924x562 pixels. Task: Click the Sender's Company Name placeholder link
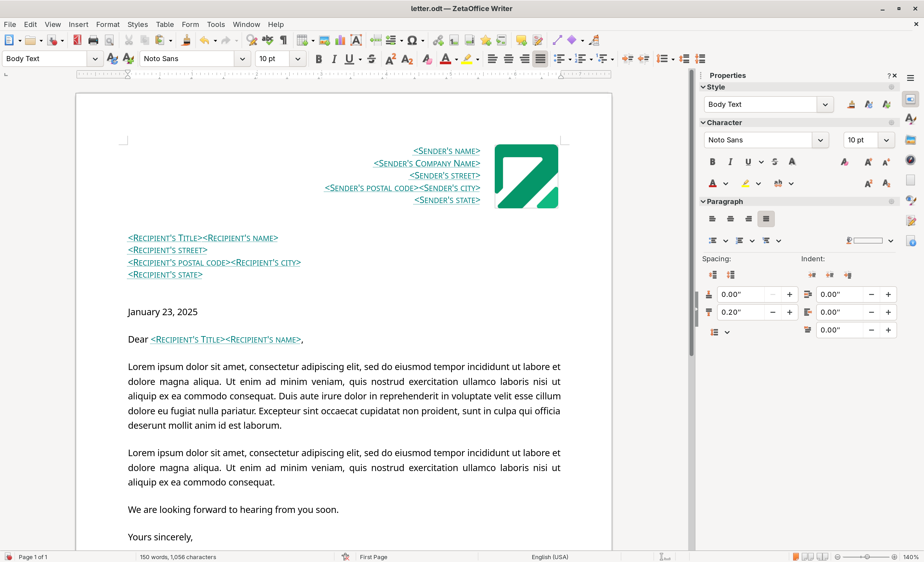click(426, 163)
